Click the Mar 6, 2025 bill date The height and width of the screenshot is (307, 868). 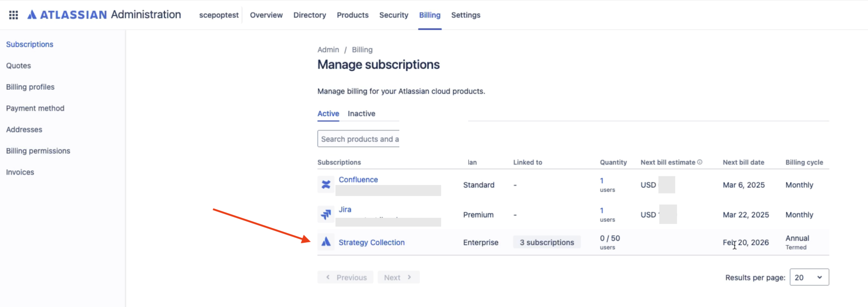(744, 185)
